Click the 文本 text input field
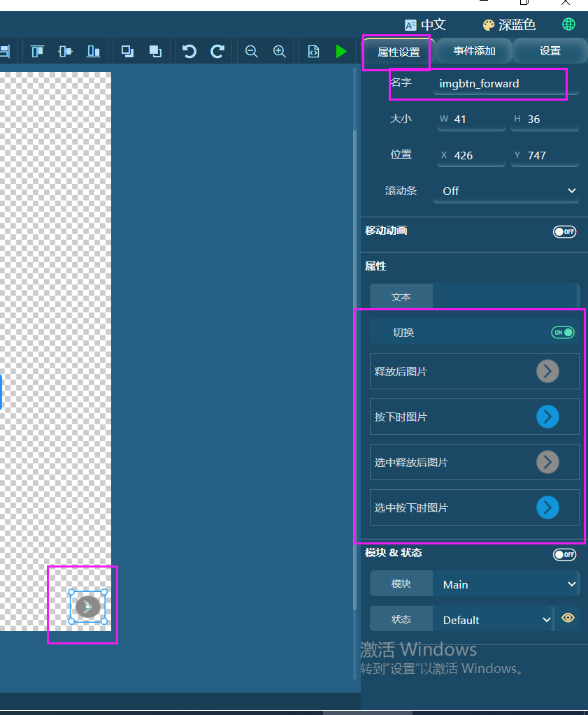 coord(505,296)
